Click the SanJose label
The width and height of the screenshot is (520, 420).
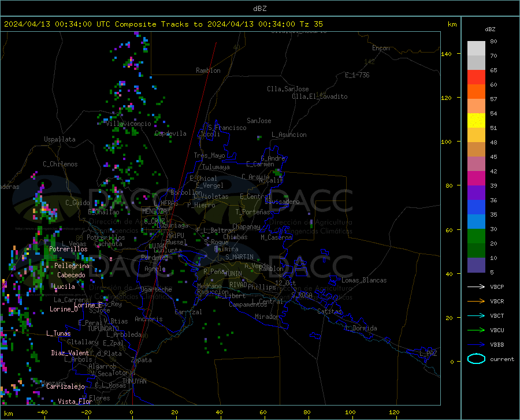[259, 121]
